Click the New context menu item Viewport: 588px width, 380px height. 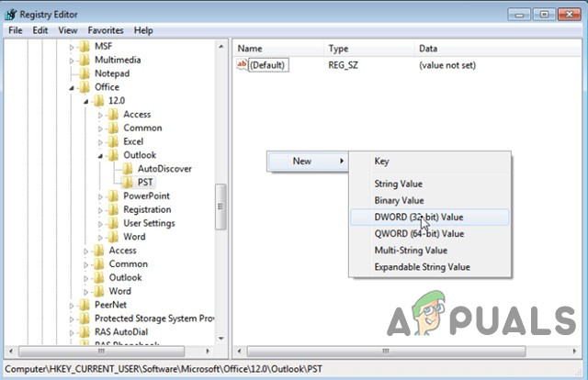[308, 162]
